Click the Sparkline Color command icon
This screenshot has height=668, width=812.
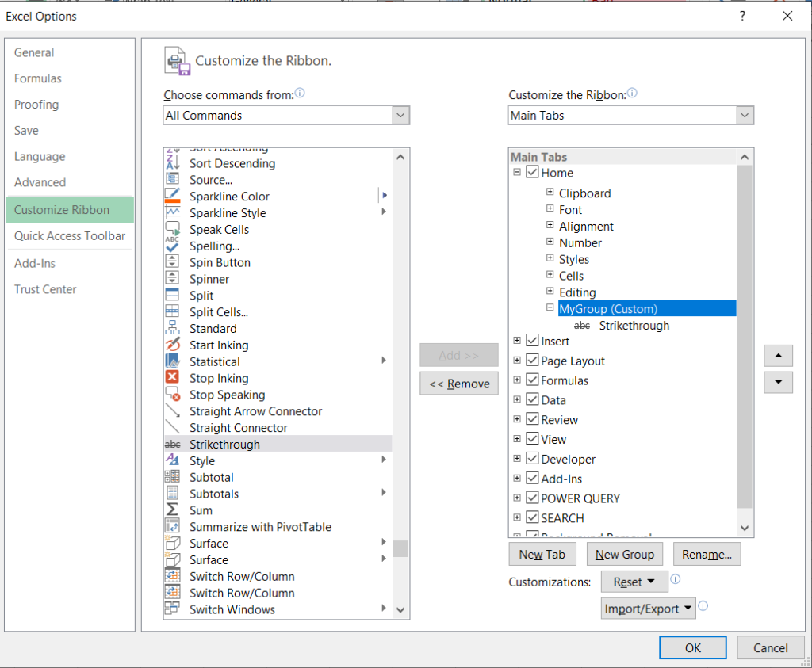[172, 197]
